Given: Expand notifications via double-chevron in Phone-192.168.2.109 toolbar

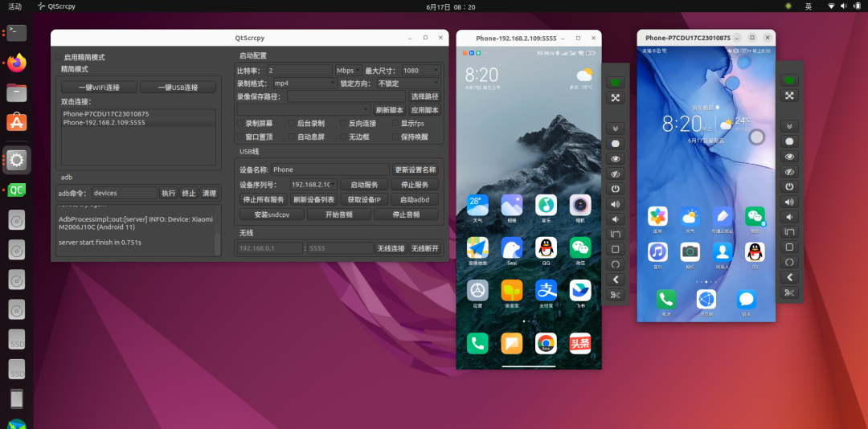Looking at the screenshot, I should pyautogui.click(x=615, y=129).
